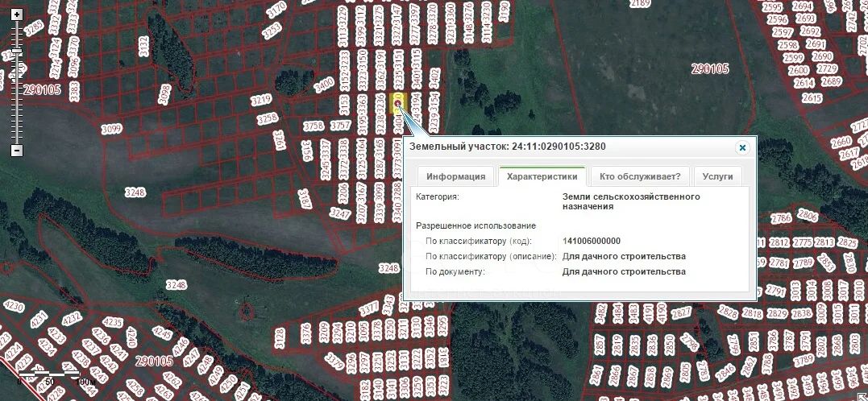Select parcel label 2827
This screenshot has width=868, height=401.
coord(681,313)
